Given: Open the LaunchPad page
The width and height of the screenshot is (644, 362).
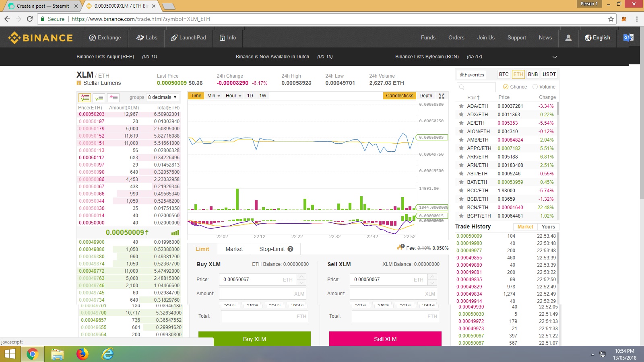Looking at the screenshot, I should (x=188, y=38).
